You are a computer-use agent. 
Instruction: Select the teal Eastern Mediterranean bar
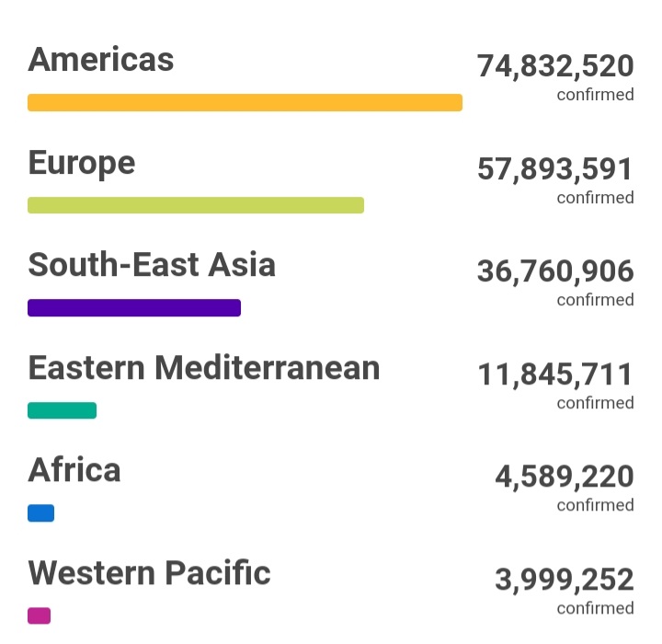[62, 410]
